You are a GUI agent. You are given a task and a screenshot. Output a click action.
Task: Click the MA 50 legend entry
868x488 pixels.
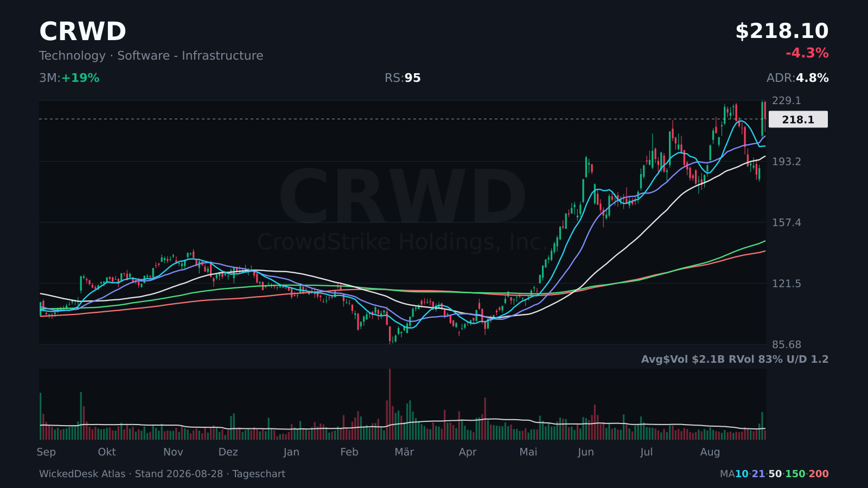[x=775, y=474]
